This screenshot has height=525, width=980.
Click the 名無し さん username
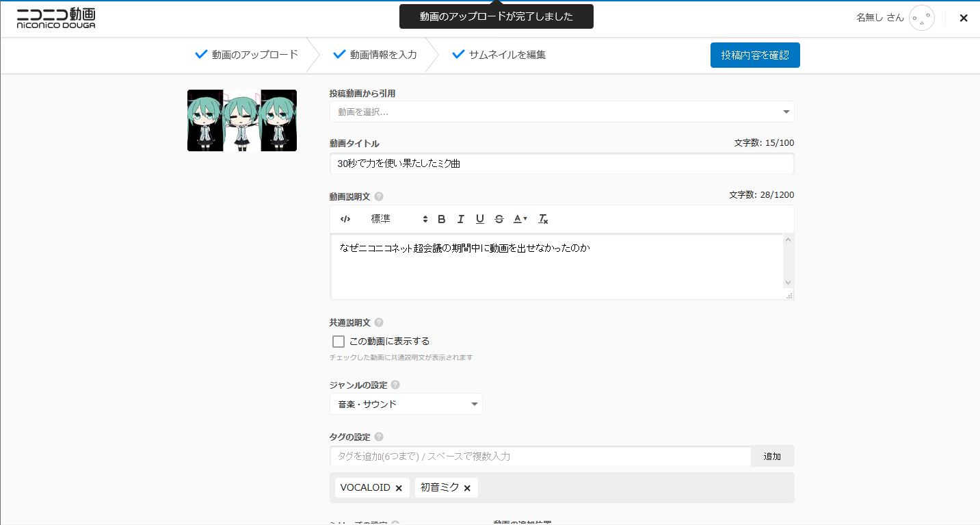click(880, 18)
